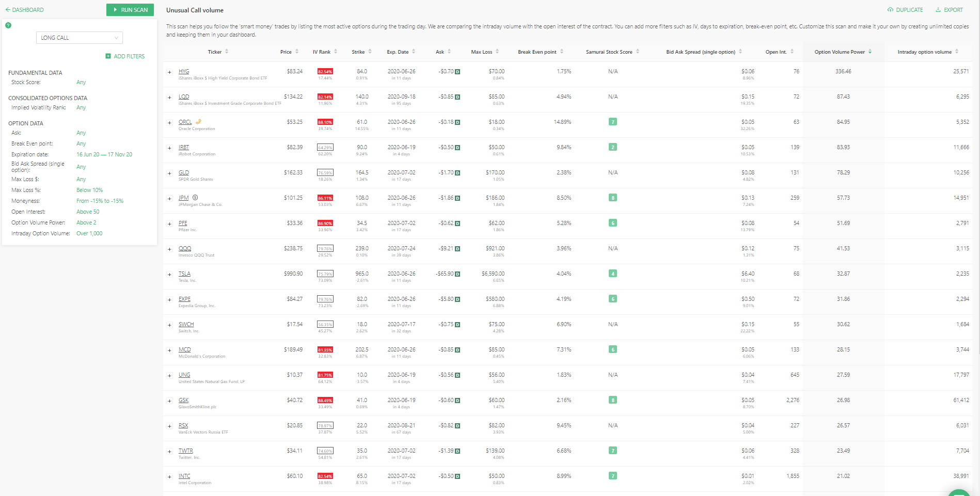The height and width of the screenshot is (496, 980).
Task: Expand the TSLA row details
Action: pos(169,275)
